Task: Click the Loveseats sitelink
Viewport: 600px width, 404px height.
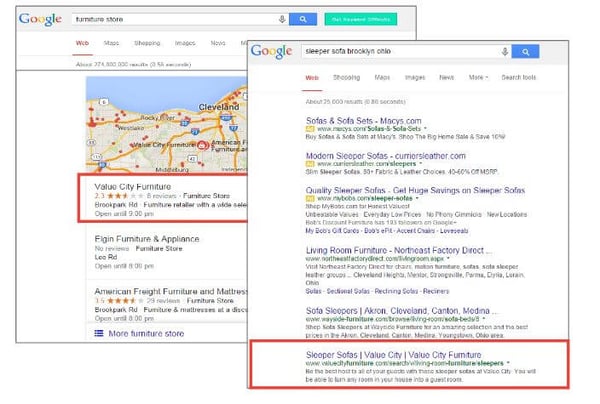Action: pyautogui.click(x=454, y=231)
